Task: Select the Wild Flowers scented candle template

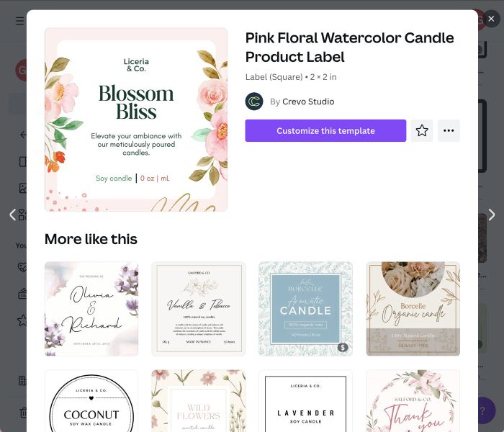Action: coord(198,401)
